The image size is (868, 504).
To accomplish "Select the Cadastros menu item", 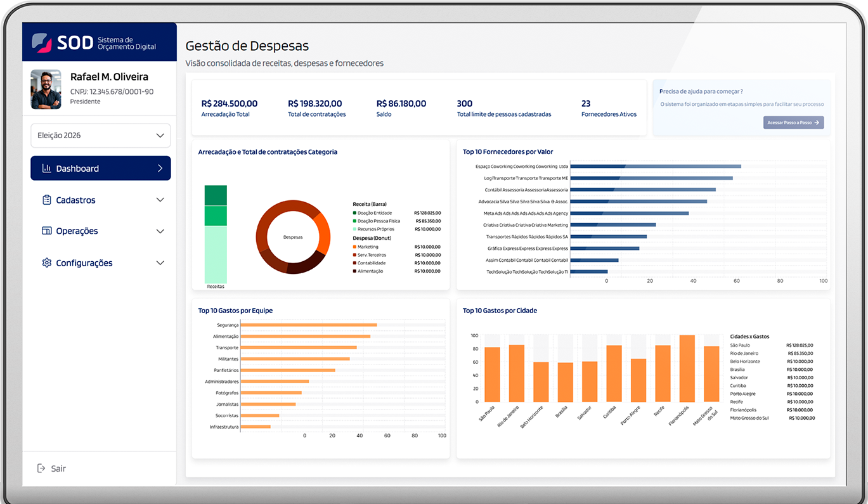I will [101, 200].
